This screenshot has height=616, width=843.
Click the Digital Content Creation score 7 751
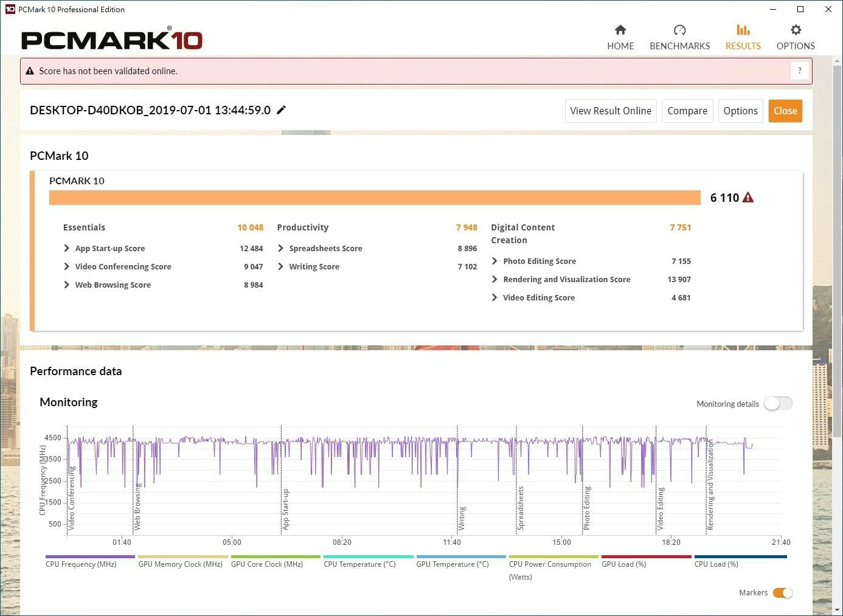click(x=681, y=227)
